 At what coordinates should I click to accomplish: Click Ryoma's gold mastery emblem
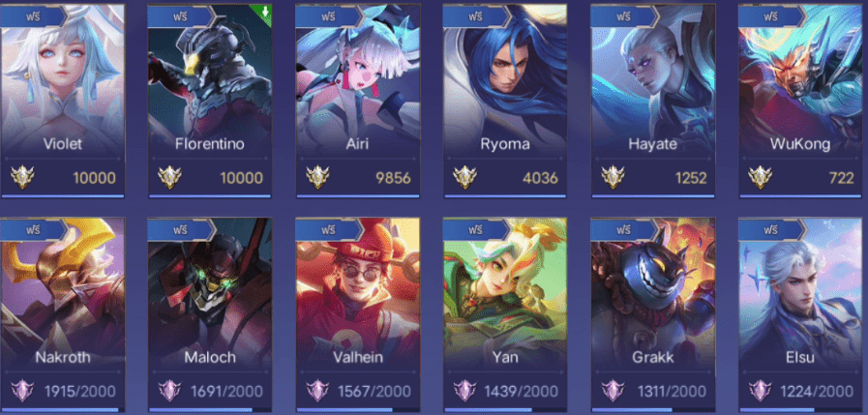click(465, 178)
